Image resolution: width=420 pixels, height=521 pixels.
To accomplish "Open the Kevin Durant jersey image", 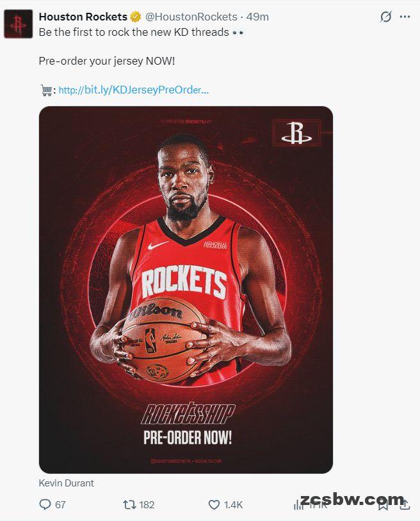I will tap(186, 290).
